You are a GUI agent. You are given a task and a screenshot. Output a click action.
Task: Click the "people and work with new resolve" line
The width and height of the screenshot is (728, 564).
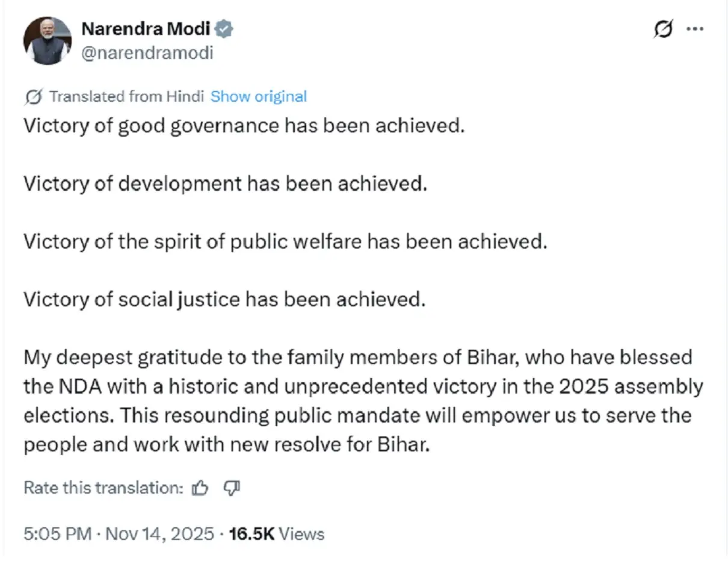(x=227, y=445)
